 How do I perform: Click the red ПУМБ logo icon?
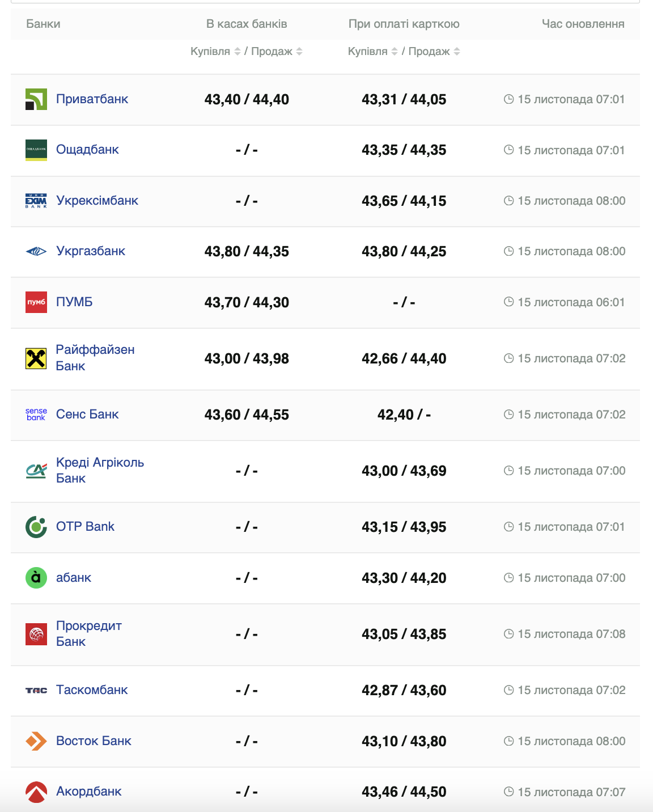(36, 302)
